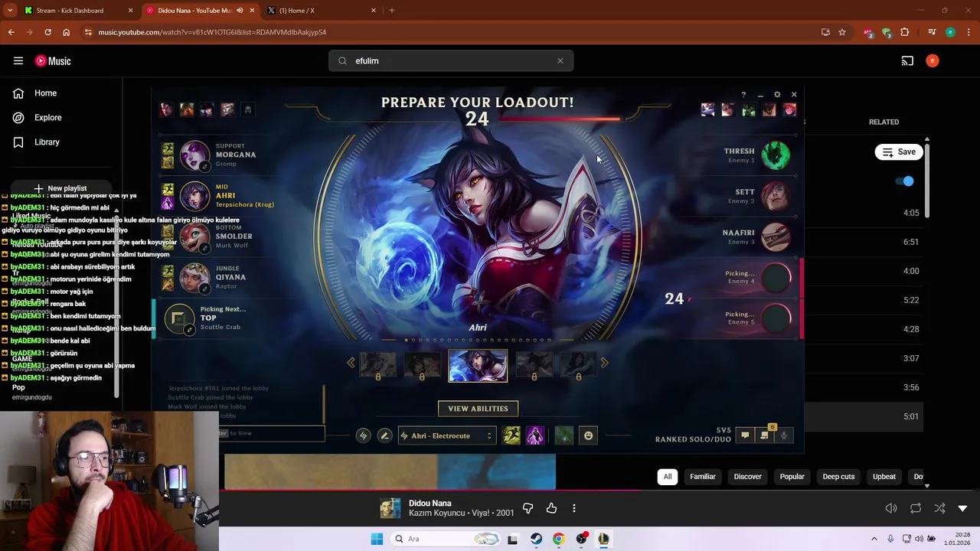Open the cast to device icon
980x551 pixels.
coord(907,61)
